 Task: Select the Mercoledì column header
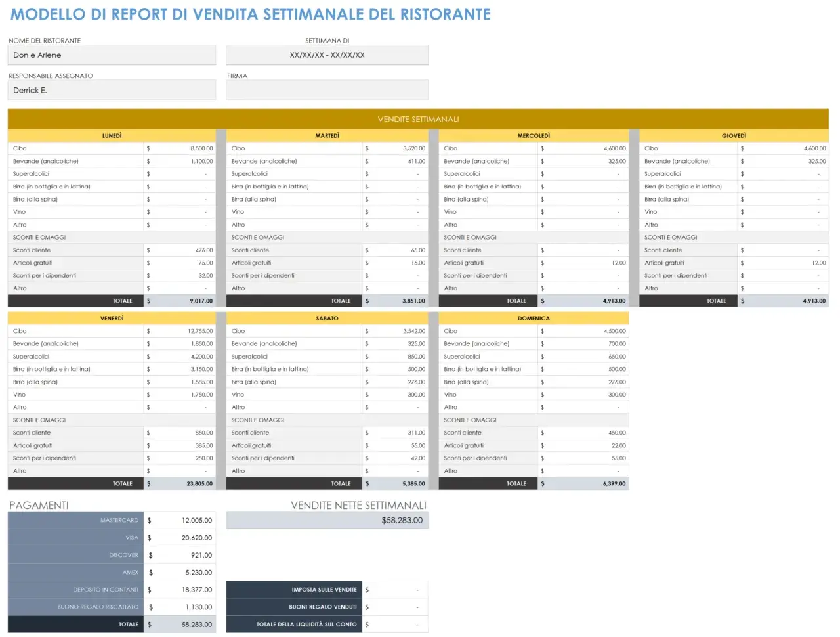(x=534, y=136)
